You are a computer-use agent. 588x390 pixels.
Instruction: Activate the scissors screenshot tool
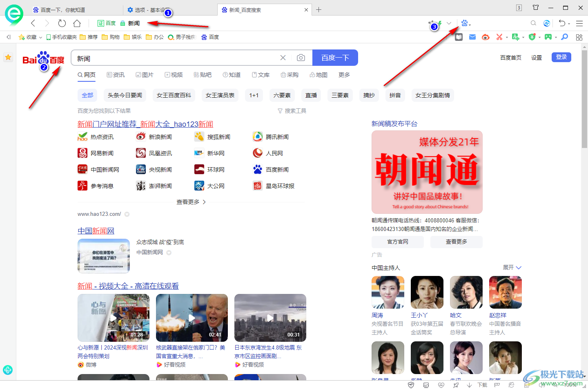[499, 37]
